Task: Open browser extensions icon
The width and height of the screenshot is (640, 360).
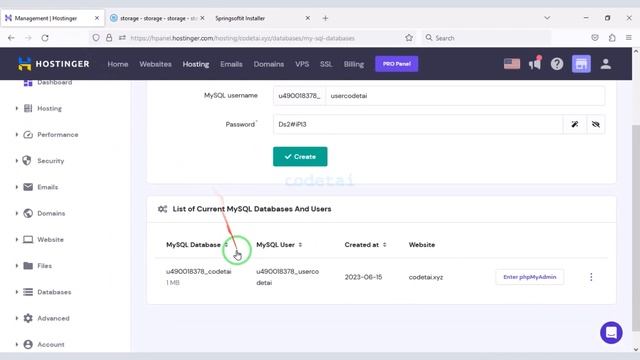Action: click(612, 38)
